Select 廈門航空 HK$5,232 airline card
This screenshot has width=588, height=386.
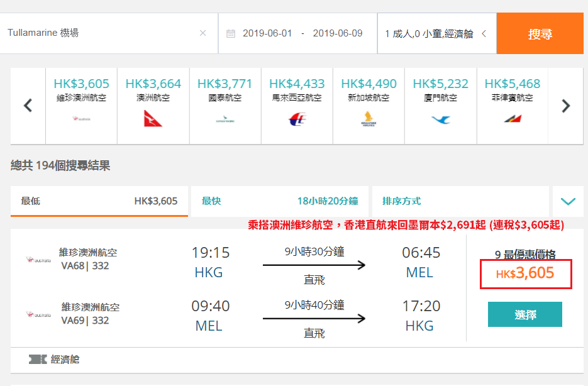tap(441, 106)
